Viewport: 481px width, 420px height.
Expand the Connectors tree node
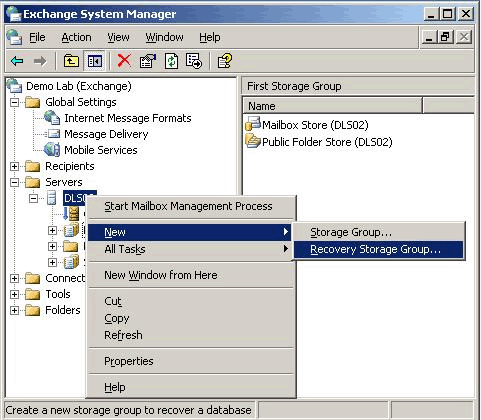tap(14, 278)
